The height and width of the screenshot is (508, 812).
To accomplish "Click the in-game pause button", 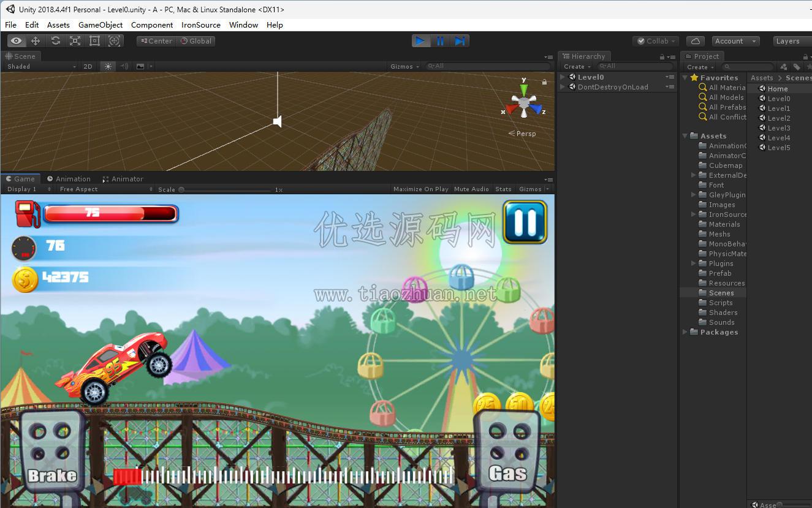I will pyautogui.click(x=525, y=222).
